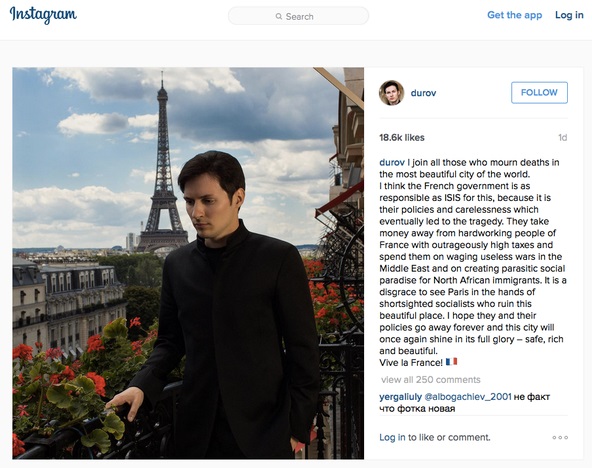
Task: Focus the Search field
Action: (298, 16)
